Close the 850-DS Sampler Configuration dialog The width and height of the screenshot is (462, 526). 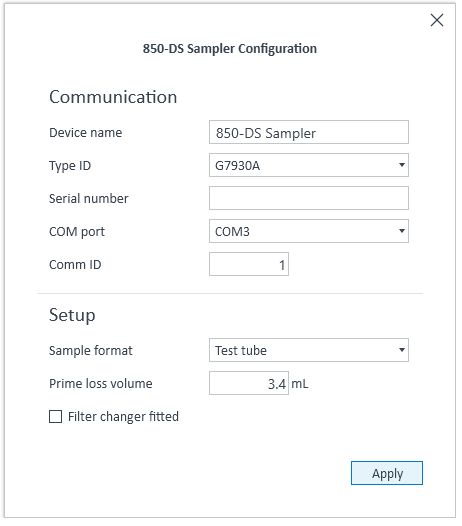point(437,20)
